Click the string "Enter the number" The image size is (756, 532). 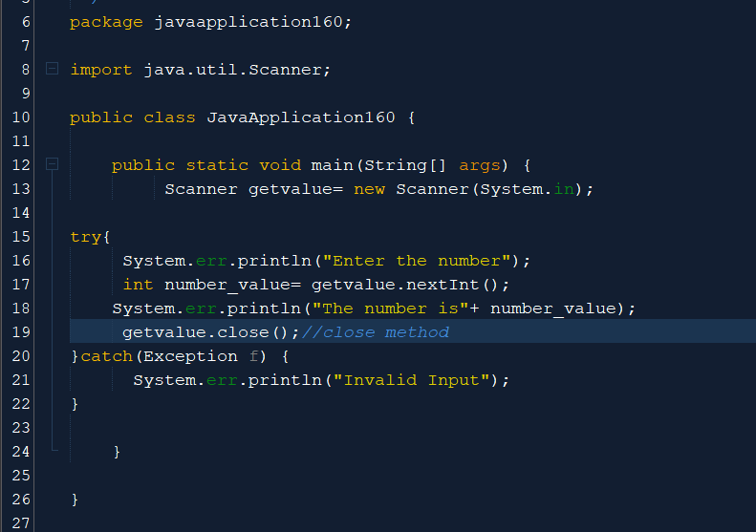click(417, 261)
